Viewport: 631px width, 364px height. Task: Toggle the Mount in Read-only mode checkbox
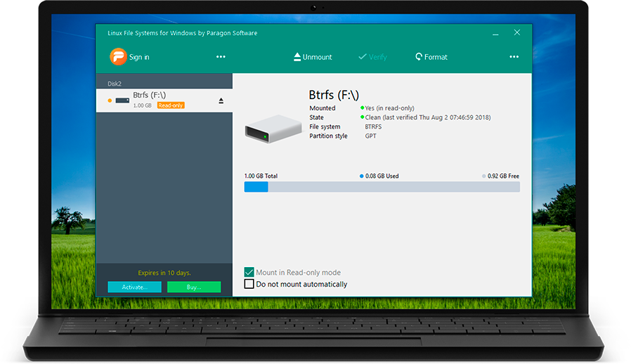pos(249,273)
